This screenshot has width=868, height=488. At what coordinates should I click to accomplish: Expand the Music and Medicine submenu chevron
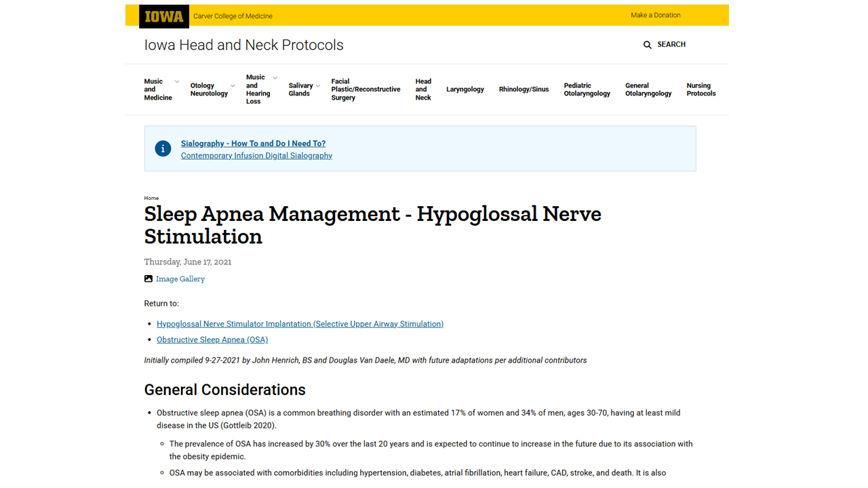[177, 82]
